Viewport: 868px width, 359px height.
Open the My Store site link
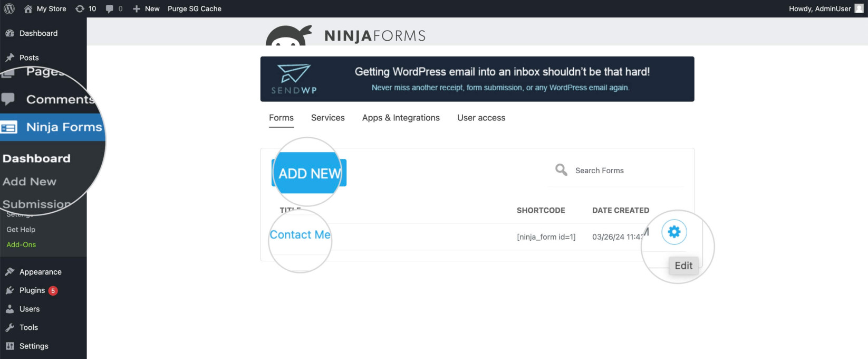click(x=45, y=8)
